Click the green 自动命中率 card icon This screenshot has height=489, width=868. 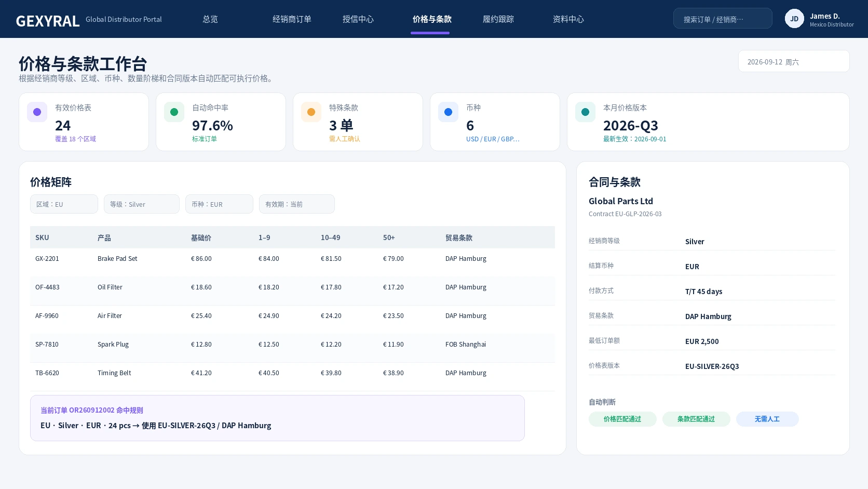click(x=174, y=112)
